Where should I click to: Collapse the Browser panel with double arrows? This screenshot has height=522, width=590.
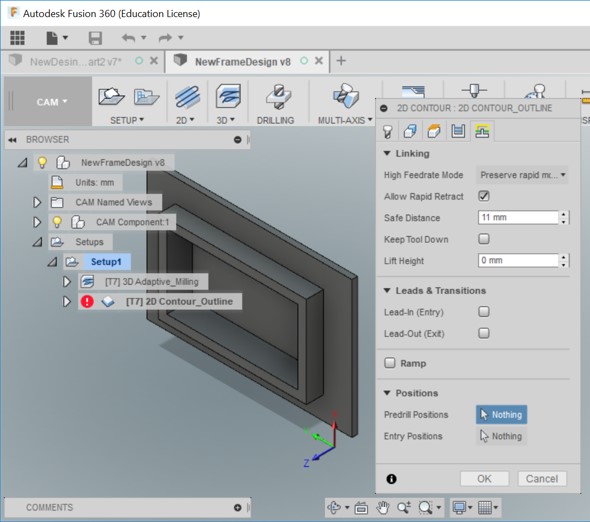click(12, 140)
